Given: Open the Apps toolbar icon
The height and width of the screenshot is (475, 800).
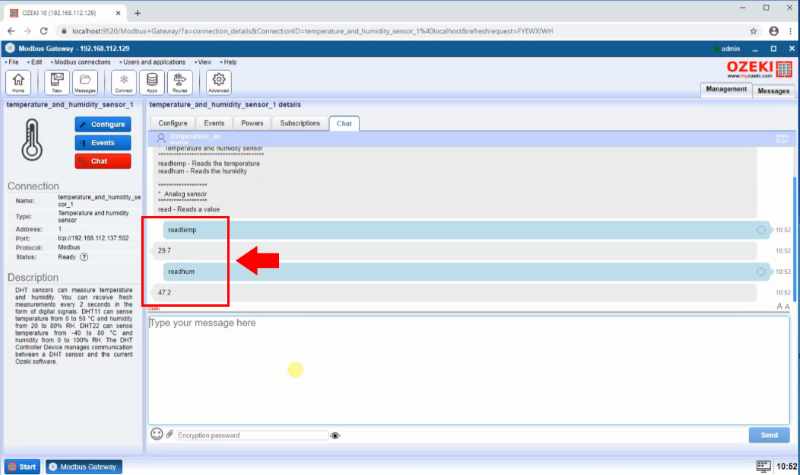Looking at the screenshot, I should [x=152, y=82].
